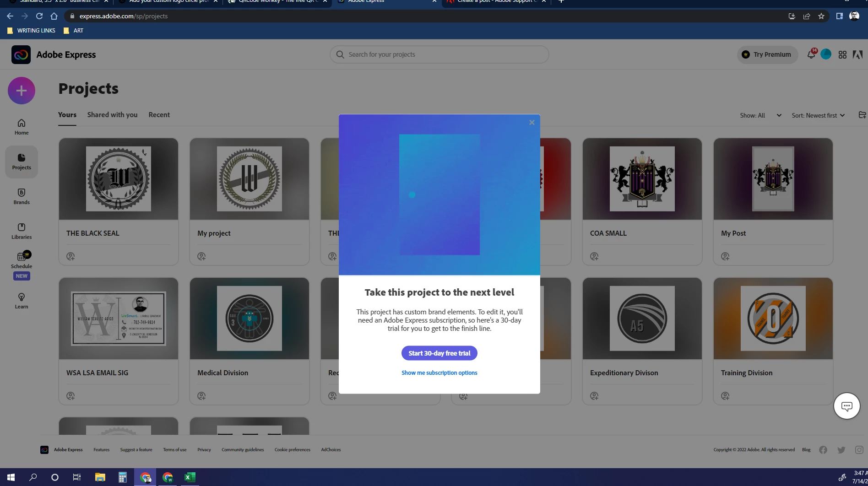The image size is (868, 486).
Task: Click share icon on Medical Division card
Action: [x=201, y=396]
